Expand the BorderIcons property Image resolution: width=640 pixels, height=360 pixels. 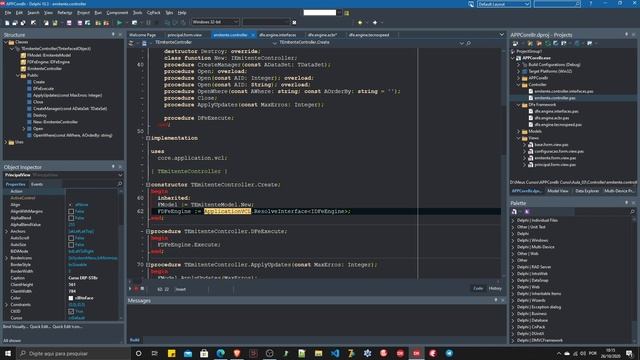pos(6,258)
